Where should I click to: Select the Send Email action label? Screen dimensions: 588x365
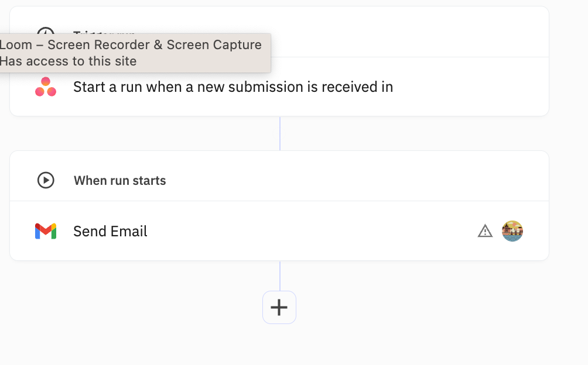[110, 231]
